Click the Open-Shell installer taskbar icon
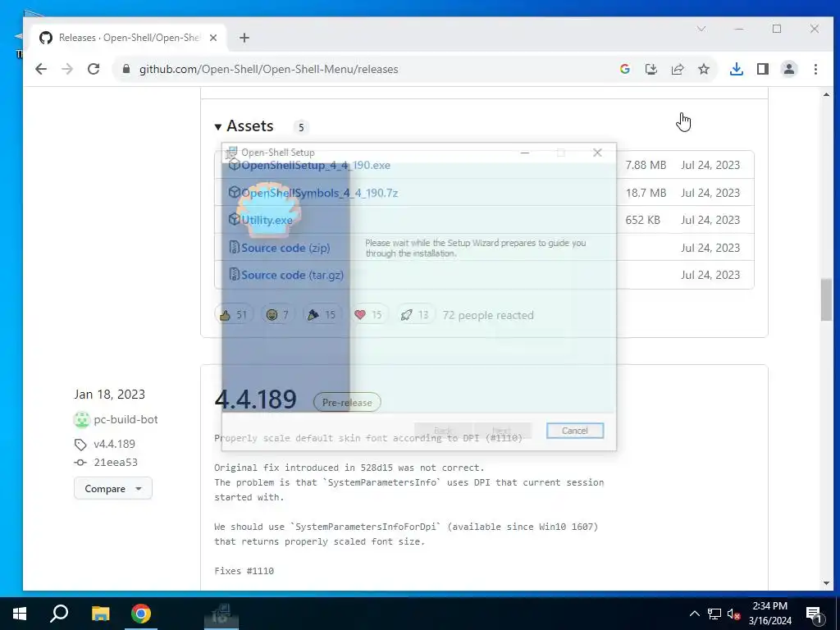Viewport: 840px width, 630px height. pos(221,614)
